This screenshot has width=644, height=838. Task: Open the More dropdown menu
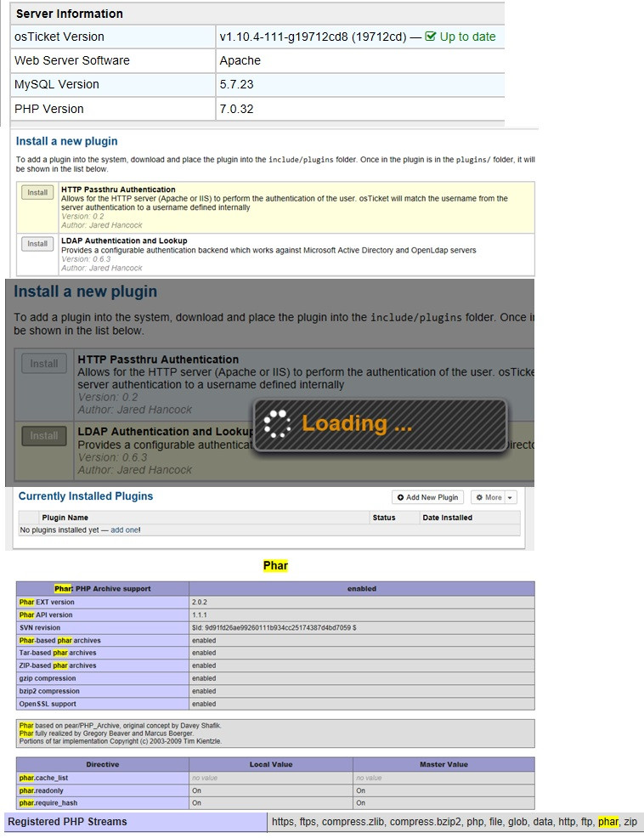coord(494,498)
